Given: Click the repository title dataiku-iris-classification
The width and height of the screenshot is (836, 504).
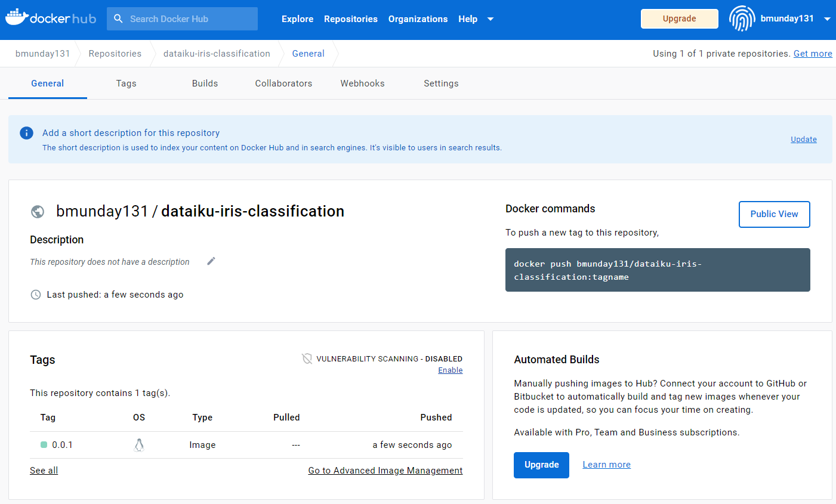Looking at the screenshot, I should [252, 211].
